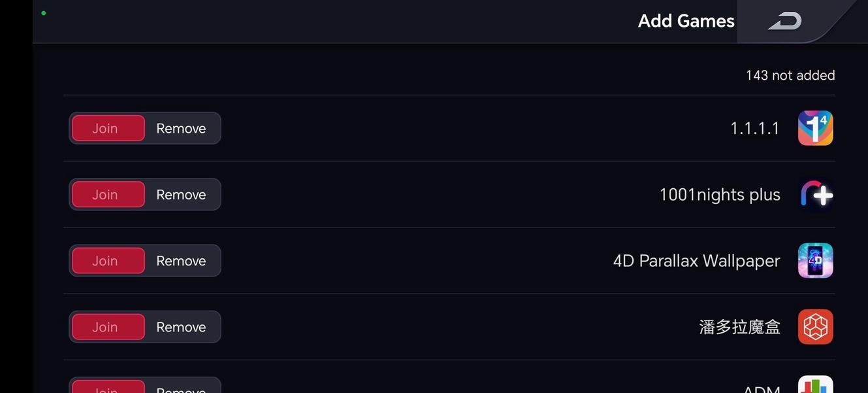Click the 4D Parallax Wallpaper label
Image resolution: width=868 pixels, height=393 pixels.
tap(696, 261)
